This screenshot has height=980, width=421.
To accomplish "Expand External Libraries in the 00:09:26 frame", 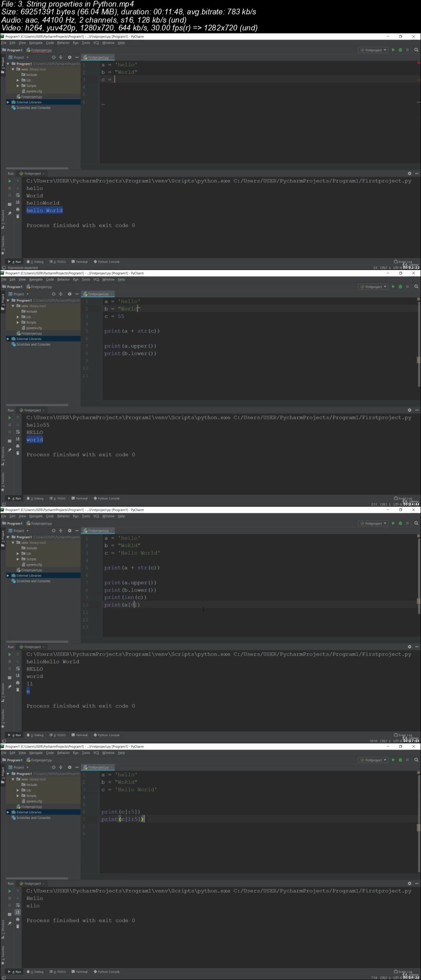I will click(x=8, y=812).
